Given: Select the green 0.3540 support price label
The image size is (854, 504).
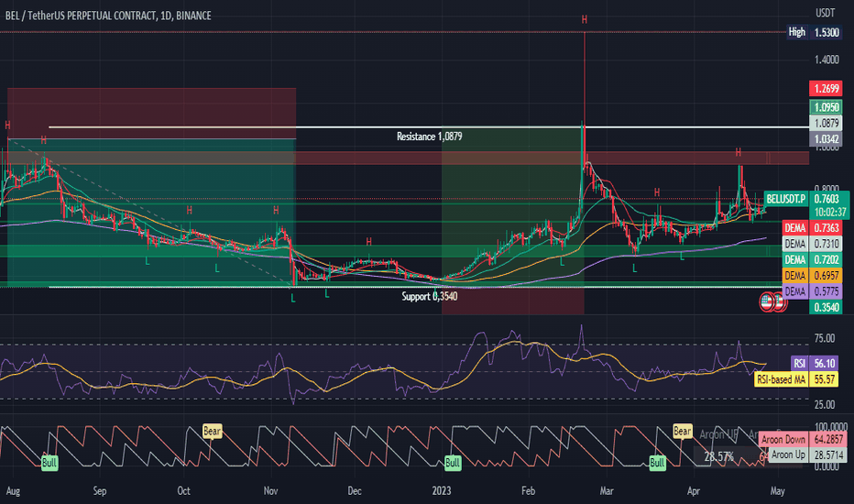Looking at the screenshot, I should pos(826,307).
